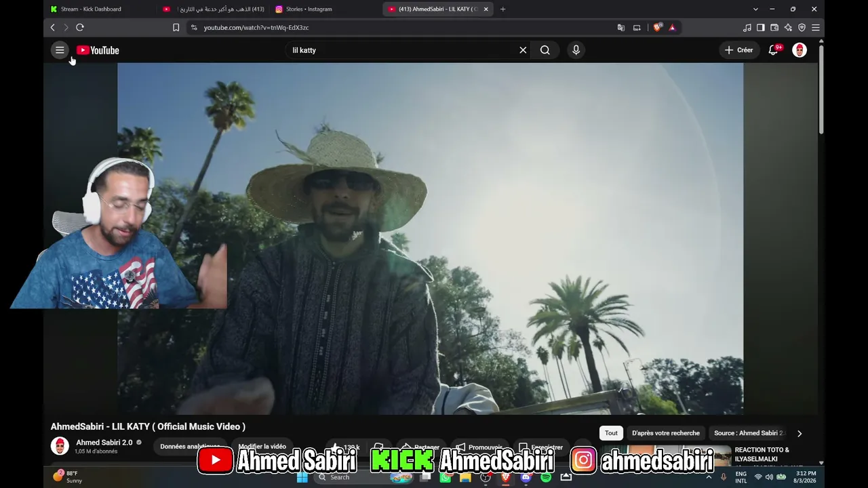Open the Ahmed Sabiri 2.0 channel avatar
Screen dimensions: 868x488
click(60, 446)
